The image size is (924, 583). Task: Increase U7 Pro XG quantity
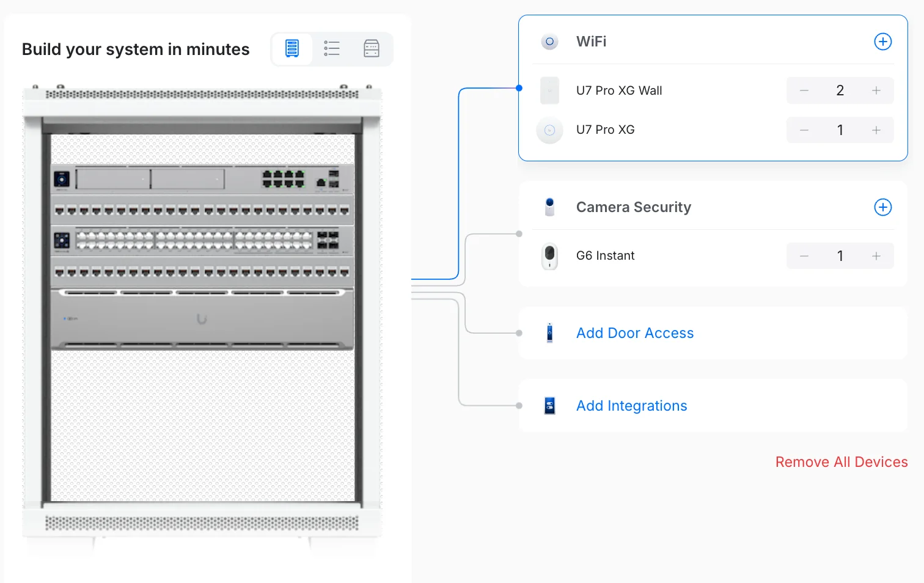876,130
